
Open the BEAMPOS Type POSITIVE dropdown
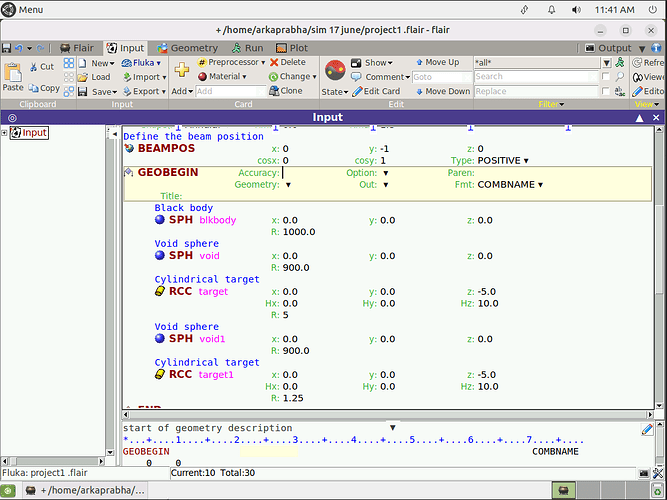click(504, 160)
